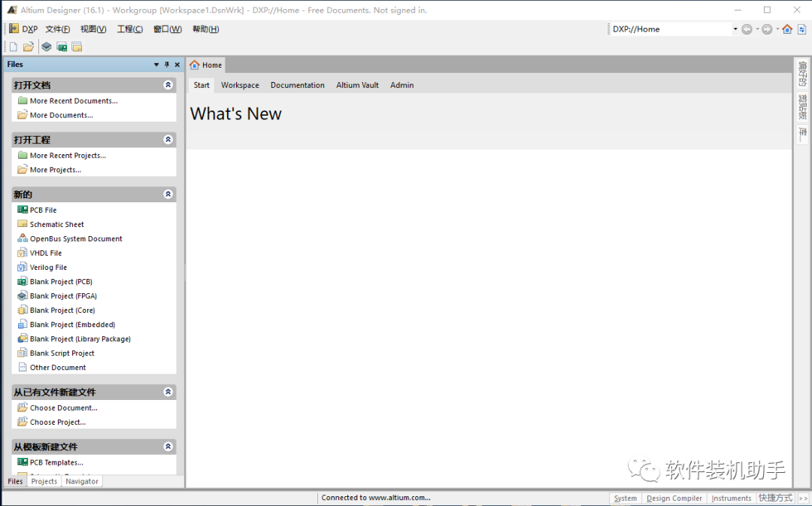Switch to the Workspace tab
The image size is (812, 506).
(x=240, y=85)
